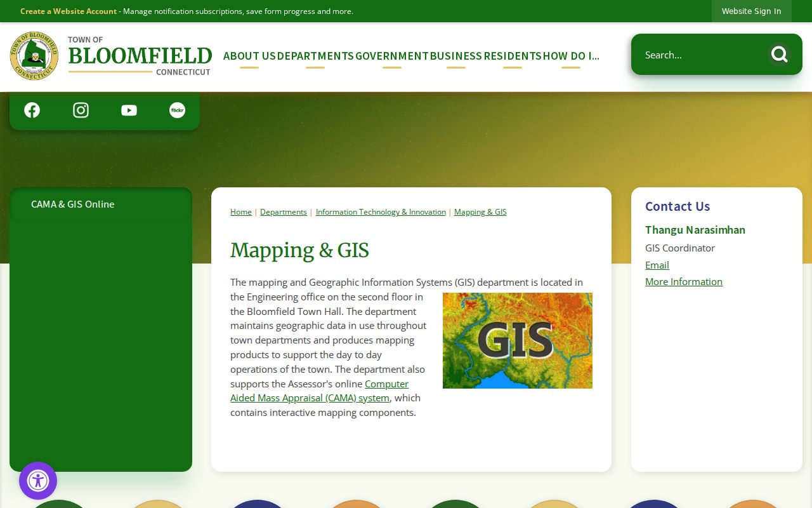Click the Thangu Narasimhan contact name

695,230
